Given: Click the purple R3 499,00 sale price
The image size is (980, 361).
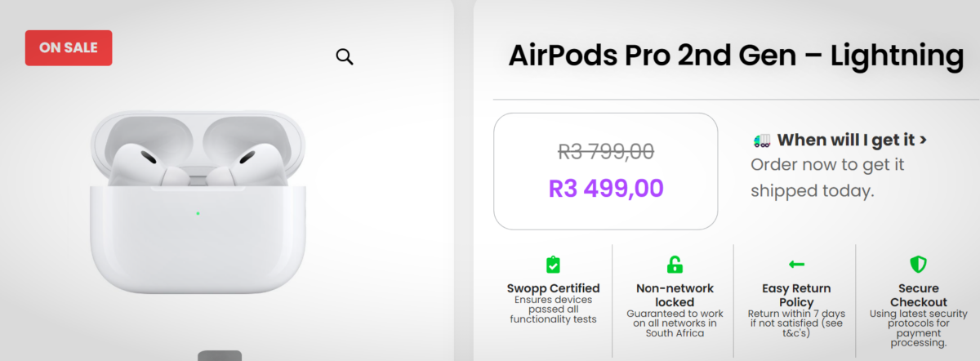Looking at the screenshot, I should tap(605, 188).
